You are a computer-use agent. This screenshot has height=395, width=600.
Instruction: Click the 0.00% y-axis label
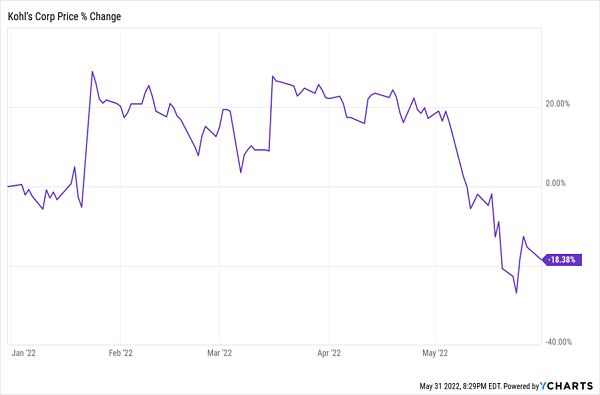click(556, 183)
